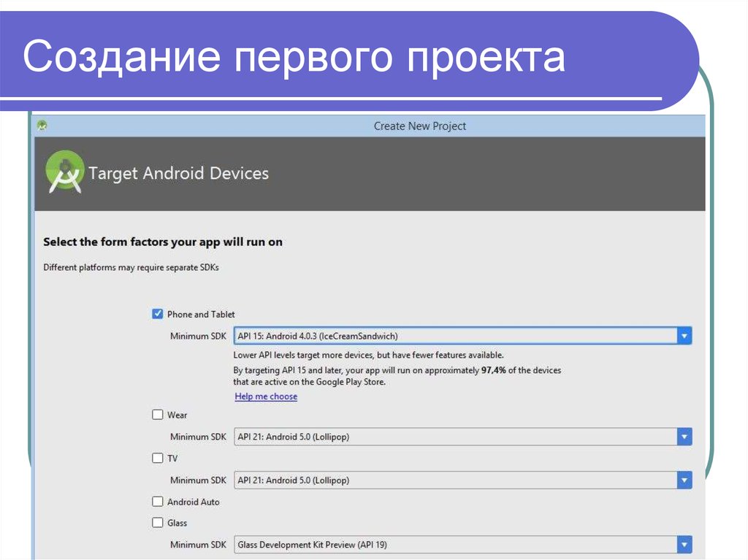
Task: Click the Create New Project window title
Action: point(420,126)
